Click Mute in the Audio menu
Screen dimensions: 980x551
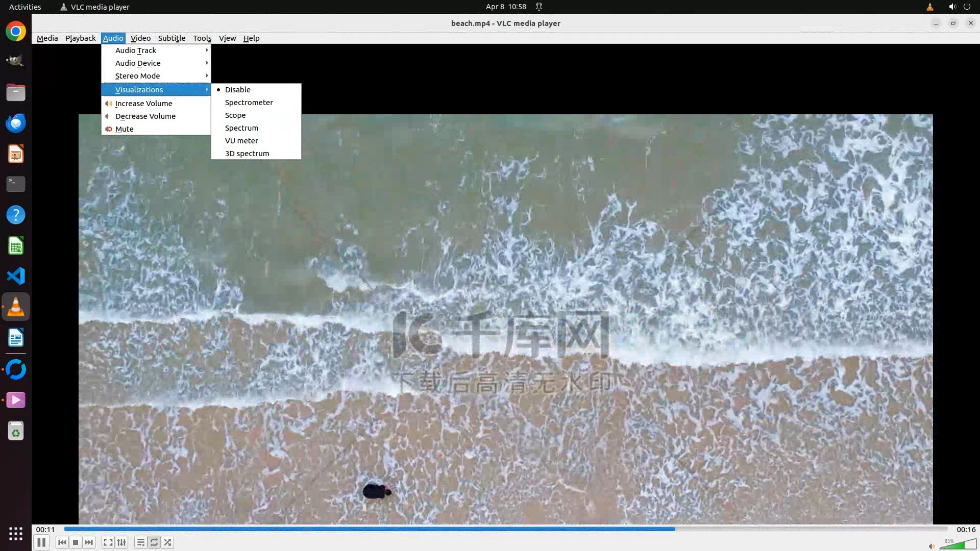[125, 129]
